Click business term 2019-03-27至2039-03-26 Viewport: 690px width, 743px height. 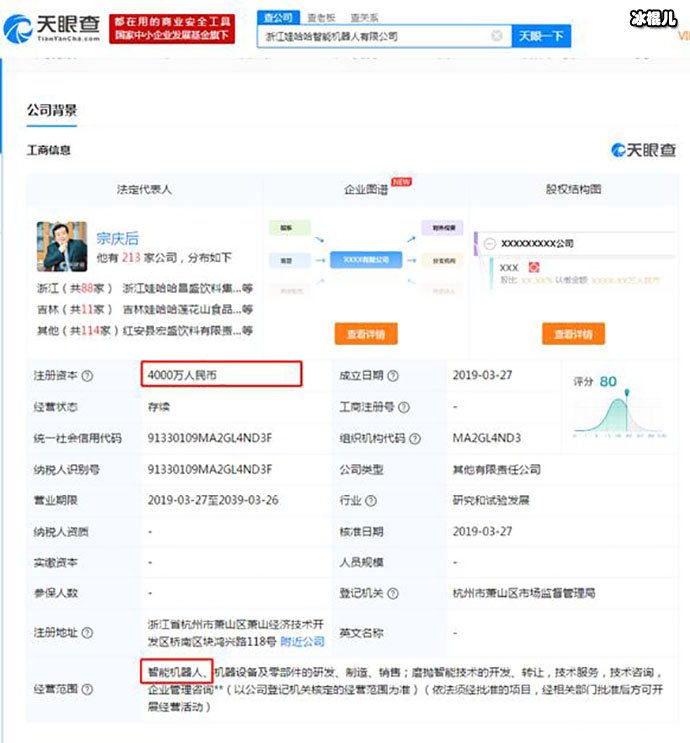(x=213, y=500)
